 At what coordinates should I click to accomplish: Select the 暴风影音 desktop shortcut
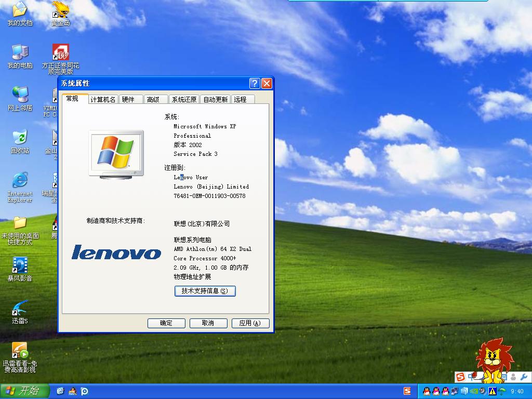point(20,270)
